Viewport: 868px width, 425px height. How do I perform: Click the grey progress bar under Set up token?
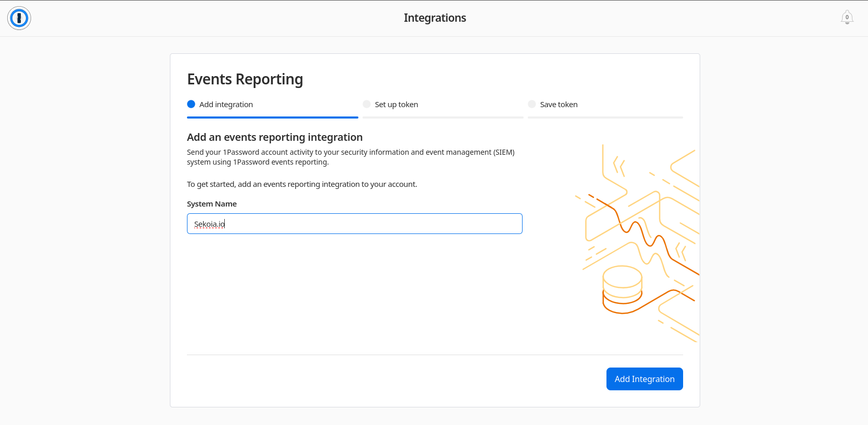tap(443, 118)
